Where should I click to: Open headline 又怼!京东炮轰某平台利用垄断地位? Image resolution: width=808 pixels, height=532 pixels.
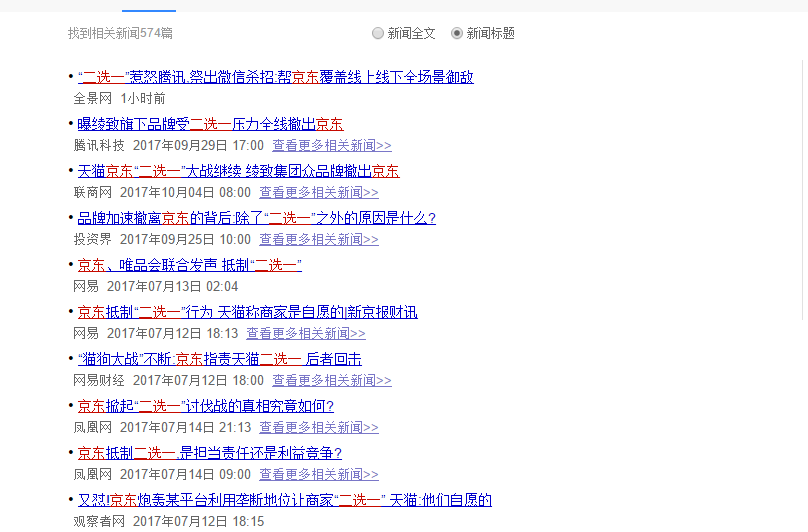[285, 500]
